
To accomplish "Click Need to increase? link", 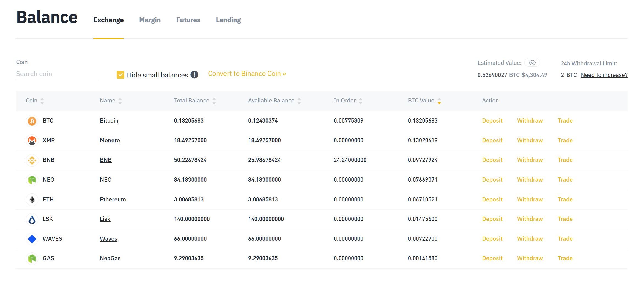I will (604, 75).
